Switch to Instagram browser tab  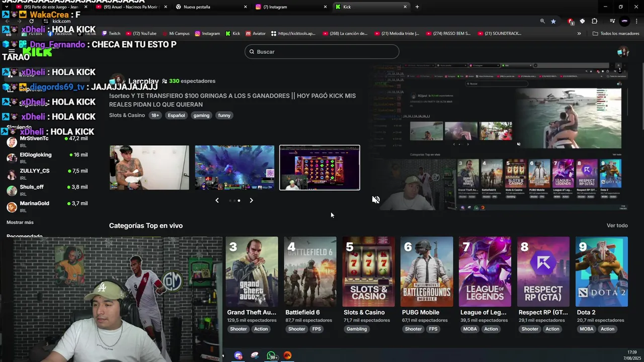(x=291, y=7)
